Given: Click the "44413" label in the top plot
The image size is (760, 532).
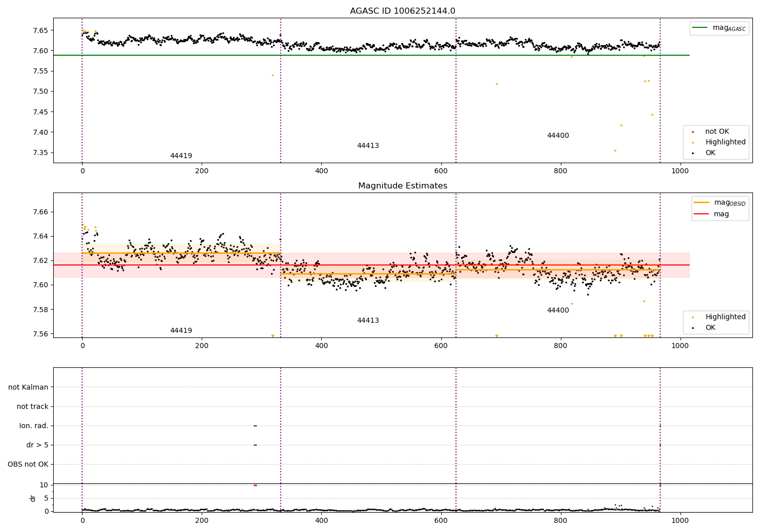Looking at the screenshot, I should tap(368, 146).
